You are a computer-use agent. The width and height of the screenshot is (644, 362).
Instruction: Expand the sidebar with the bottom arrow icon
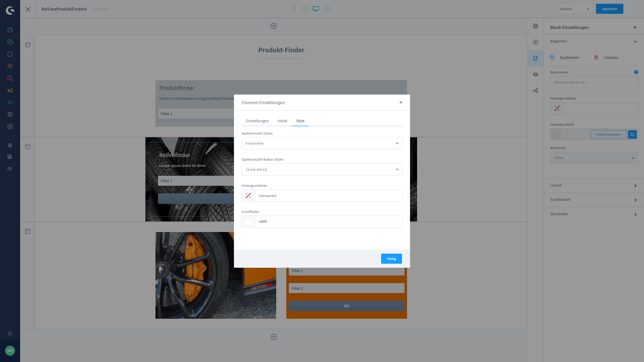(x=10, y=333)
